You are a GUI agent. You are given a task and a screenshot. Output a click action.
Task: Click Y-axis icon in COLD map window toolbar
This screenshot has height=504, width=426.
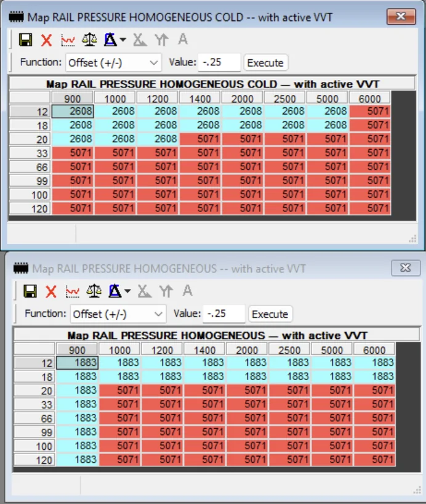tap(161, 40)
